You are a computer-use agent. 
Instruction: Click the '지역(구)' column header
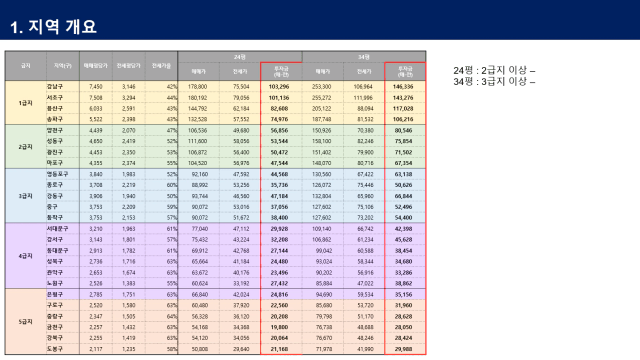pyautogui.click(x=63, y=66)
